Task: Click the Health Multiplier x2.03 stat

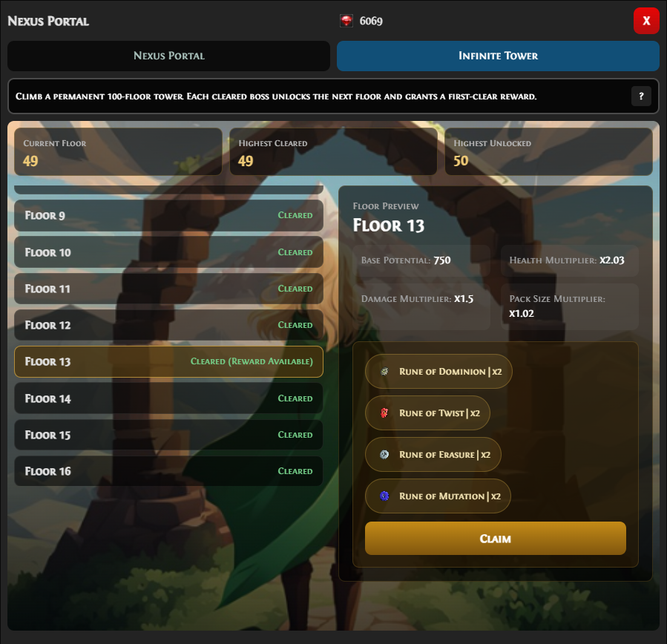Action: pyautogui.click(x=570, y=260)
